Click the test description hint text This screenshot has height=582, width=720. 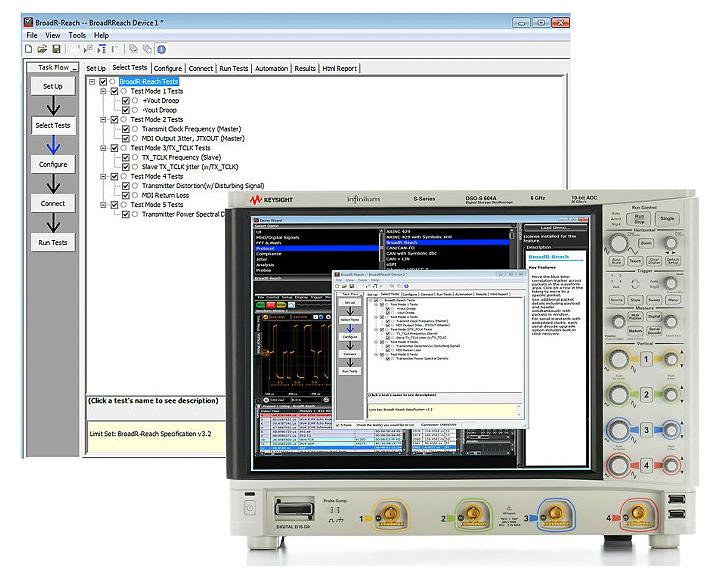pyautogui.click(x=153, y=401)
